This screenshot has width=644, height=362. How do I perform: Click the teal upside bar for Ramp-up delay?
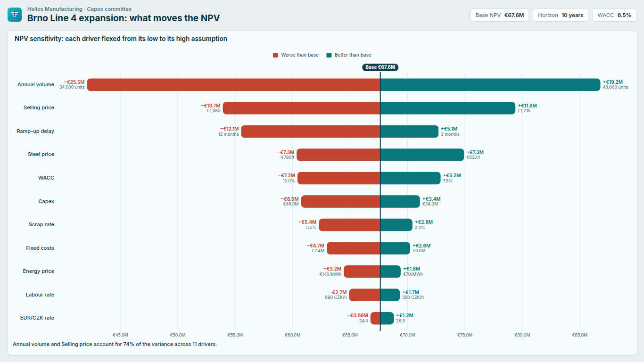[409, 132]
